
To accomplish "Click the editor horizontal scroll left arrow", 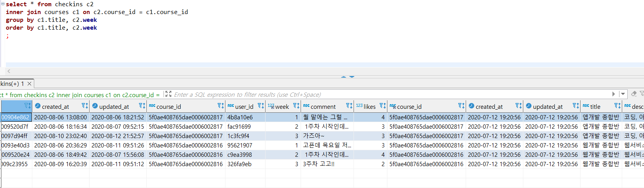I will [x=9, y=71].
